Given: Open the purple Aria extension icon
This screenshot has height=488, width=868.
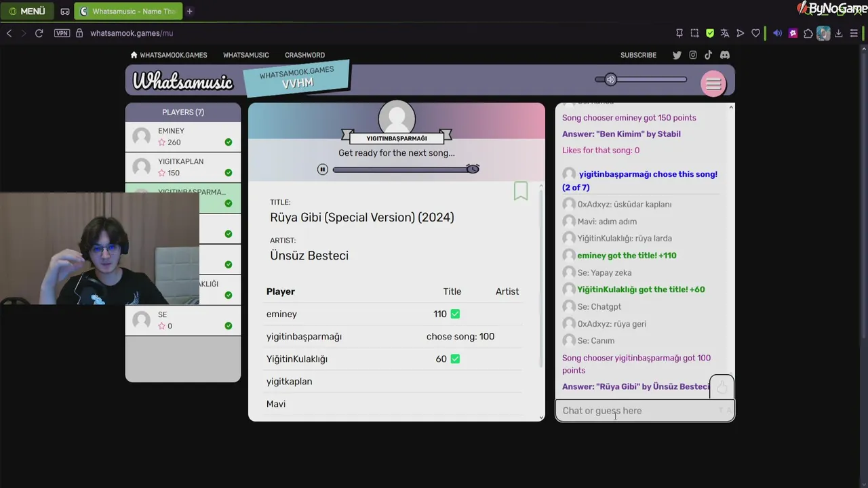Looking at the screenshot, I should click(x=793, y=33).
